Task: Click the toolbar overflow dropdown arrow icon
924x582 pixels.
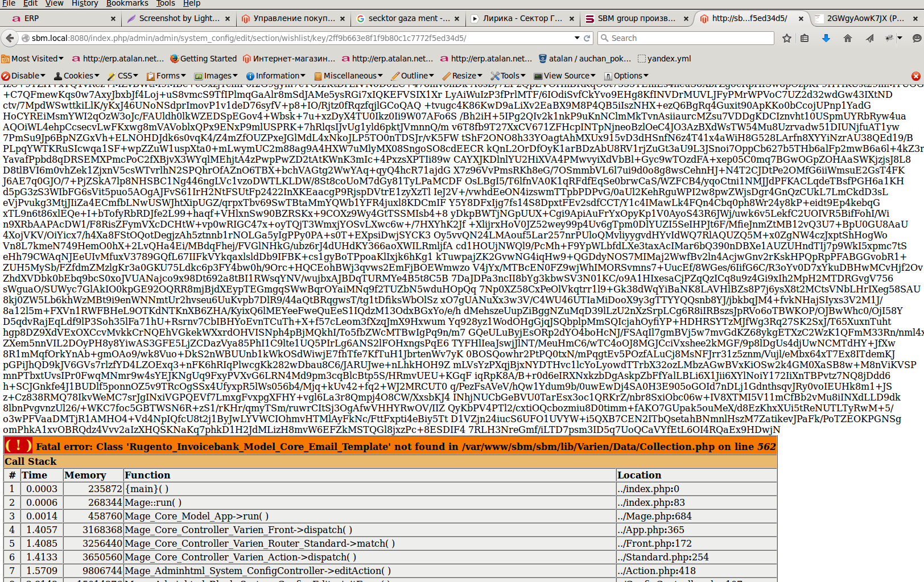Action: tap(900, 38)
